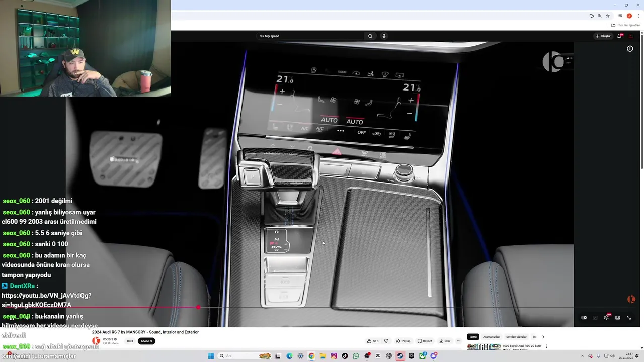
Task: Open the video info card icon
Action: click(630, 49)
